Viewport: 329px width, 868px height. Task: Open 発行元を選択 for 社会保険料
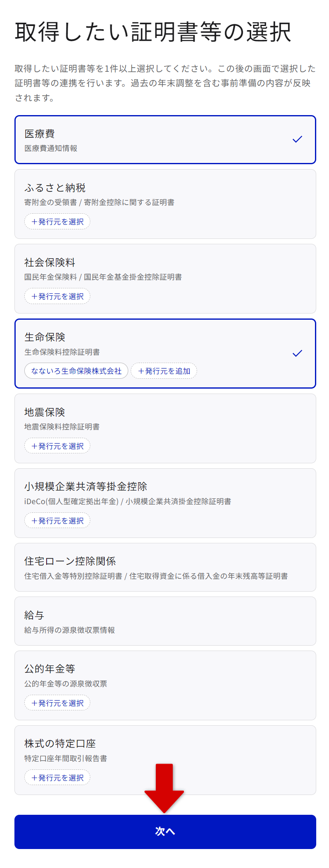pyautogui.click(x=57, y=296)
